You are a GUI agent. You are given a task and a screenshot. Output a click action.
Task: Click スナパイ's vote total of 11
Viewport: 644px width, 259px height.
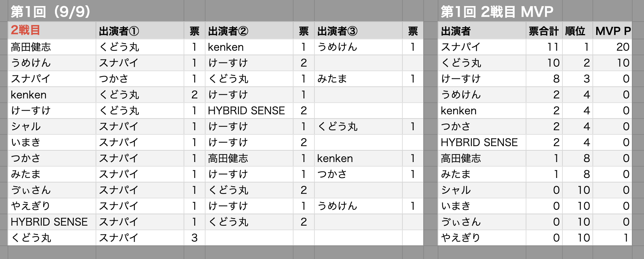coord(553,47)
